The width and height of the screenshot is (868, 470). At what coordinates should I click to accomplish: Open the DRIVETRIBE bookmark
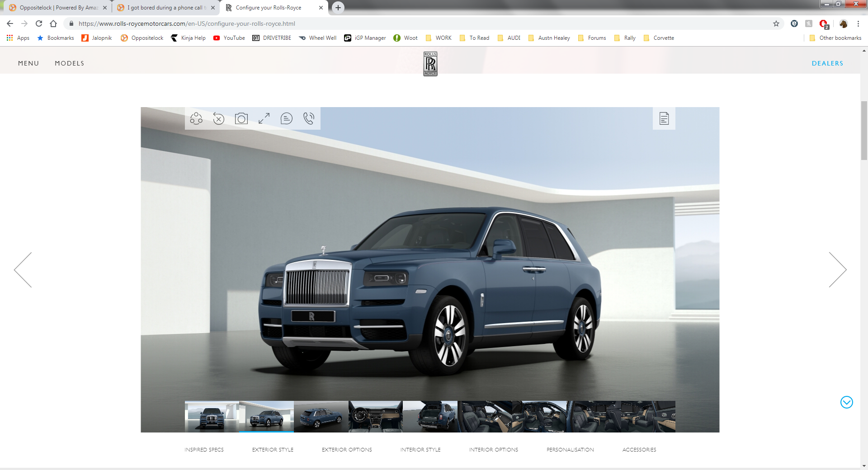(272, 38)
